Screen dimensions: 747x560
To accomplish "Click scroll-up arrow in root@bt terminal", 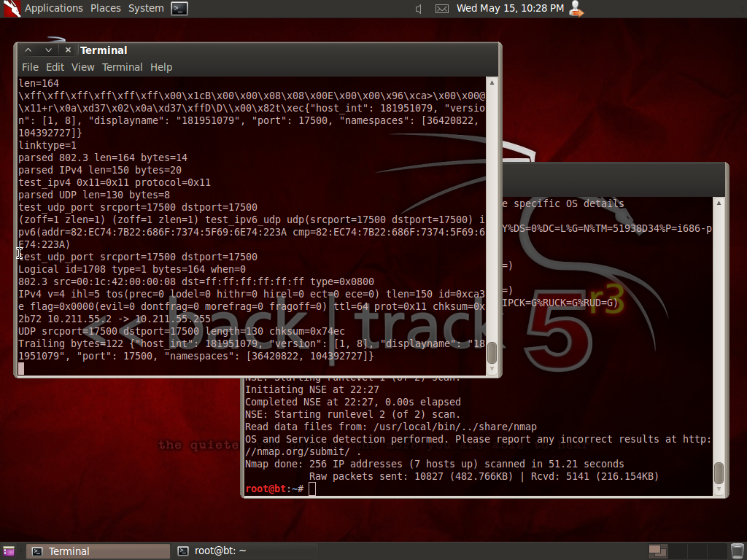I will tap(719, 203).
